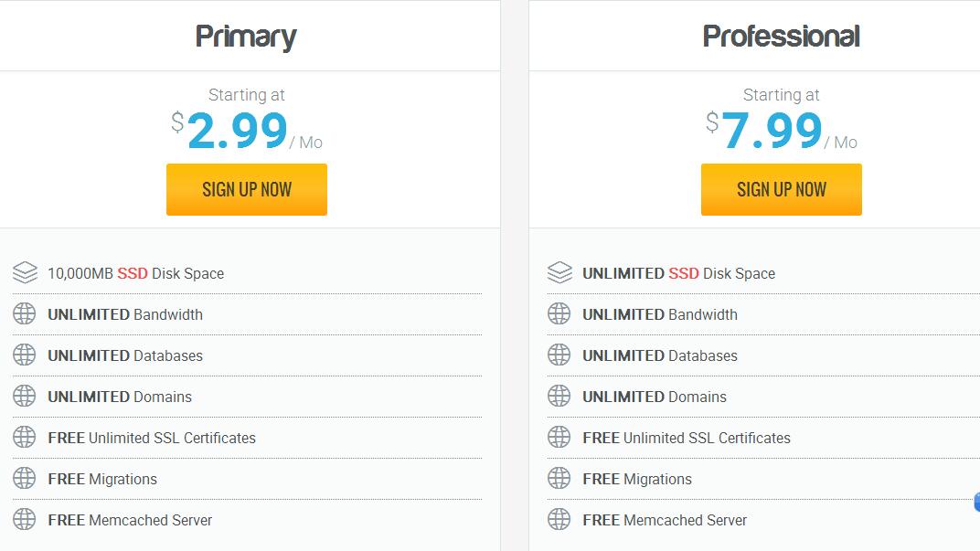Click the red SSD text in Professional plan
Image resolution: width=980 pixels, height=551 pixels.
pyautogui.click(x=684, y=273)
